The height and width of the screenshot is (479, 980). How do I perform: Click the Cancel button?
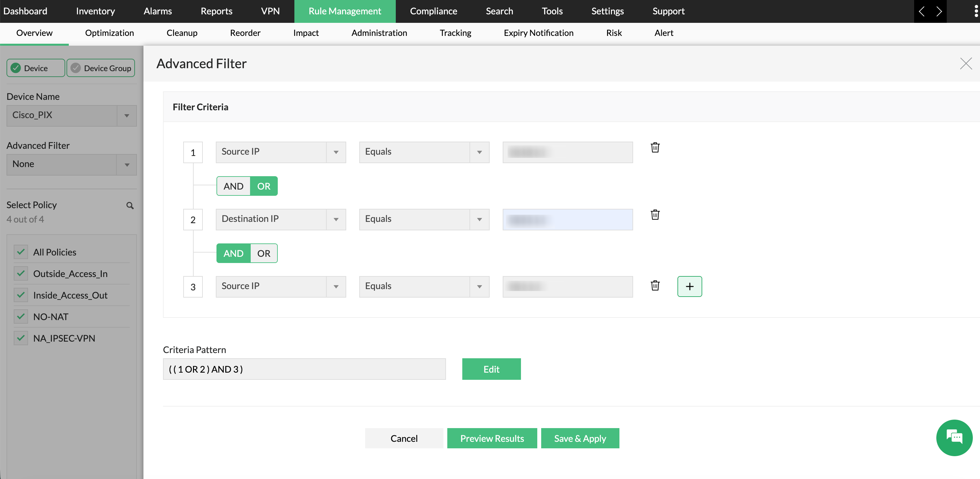(404, 438)
